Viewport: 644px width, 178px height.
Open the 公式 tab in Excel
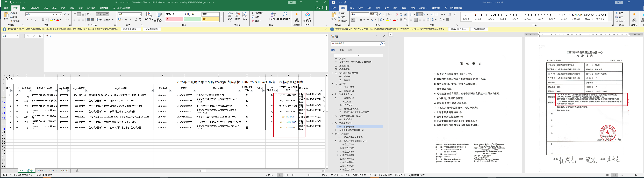(46, 8)
